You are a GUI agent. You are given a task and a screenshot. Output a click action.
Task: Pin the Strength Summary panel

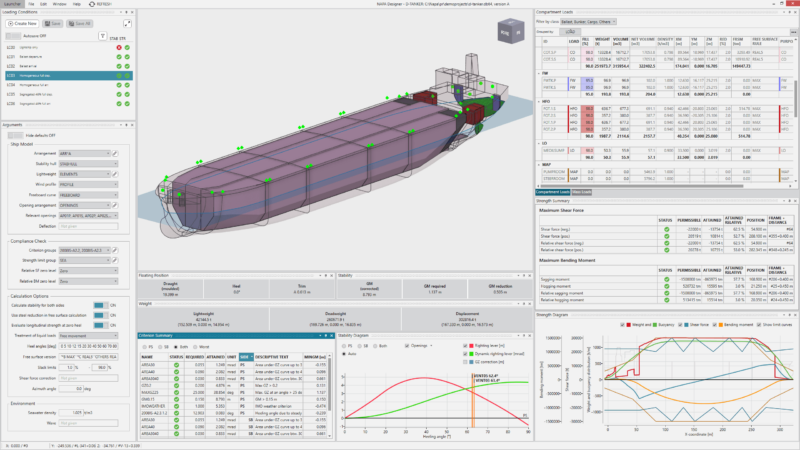pyautogui.click(x=789, y=201)
